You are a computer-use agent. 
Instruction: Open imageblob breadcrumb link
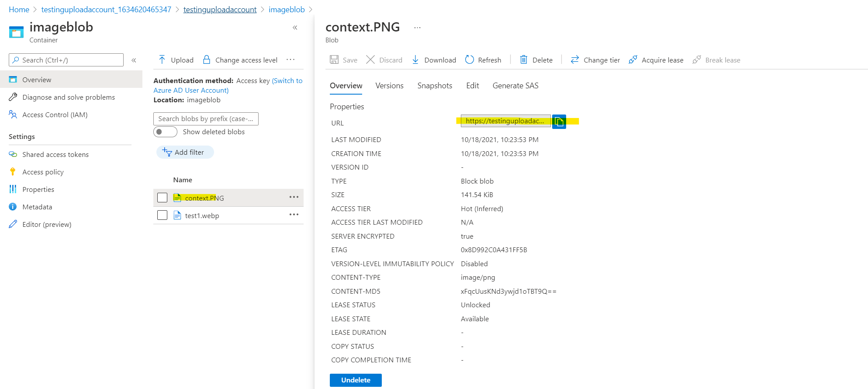pyautogui.click(x=287, y=10)
